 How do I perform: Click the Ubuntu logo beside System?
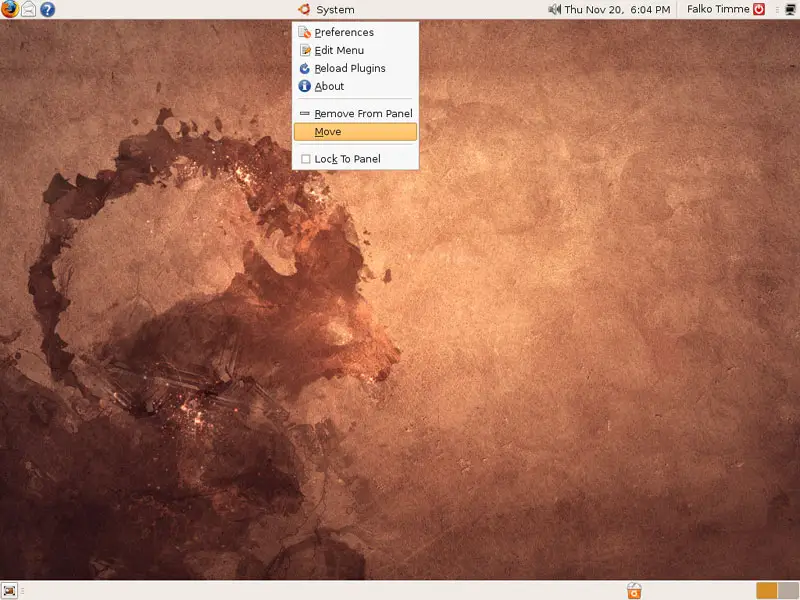(x=303, y=10)
